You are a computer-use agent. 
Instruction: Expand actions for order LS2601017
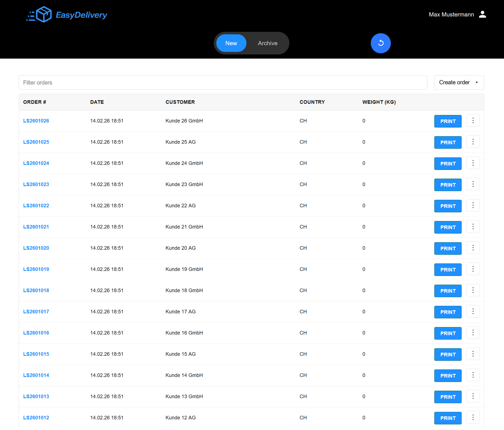[473, 311]
